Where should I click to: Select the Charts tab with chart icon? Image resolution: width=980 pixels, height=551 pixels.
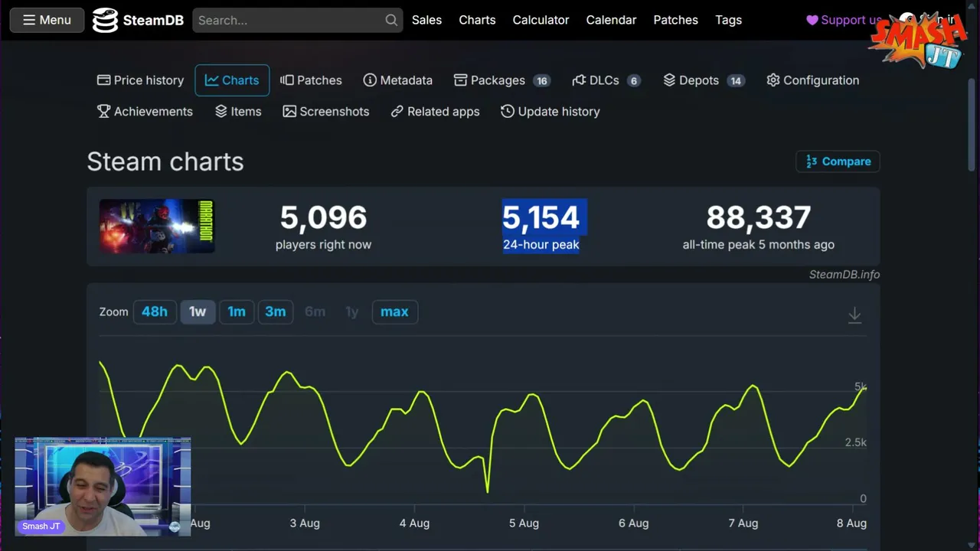point(232,80)
